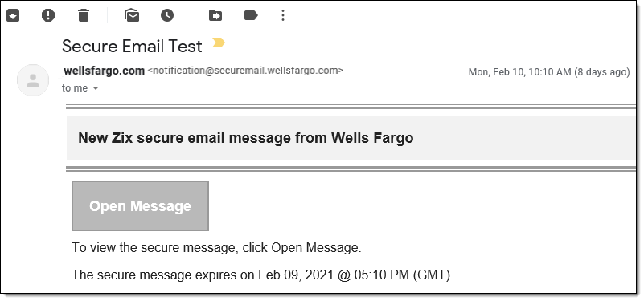
Task: Select the sender's profile avatar
Action: tap(33, 80)
